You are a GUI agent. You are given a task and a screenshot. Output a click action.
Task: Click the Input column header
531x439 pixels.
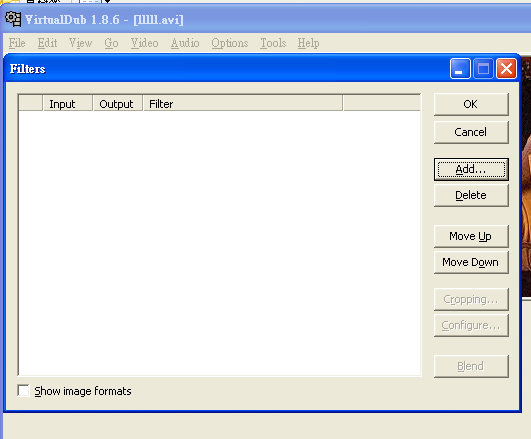(x=68, y=103)
